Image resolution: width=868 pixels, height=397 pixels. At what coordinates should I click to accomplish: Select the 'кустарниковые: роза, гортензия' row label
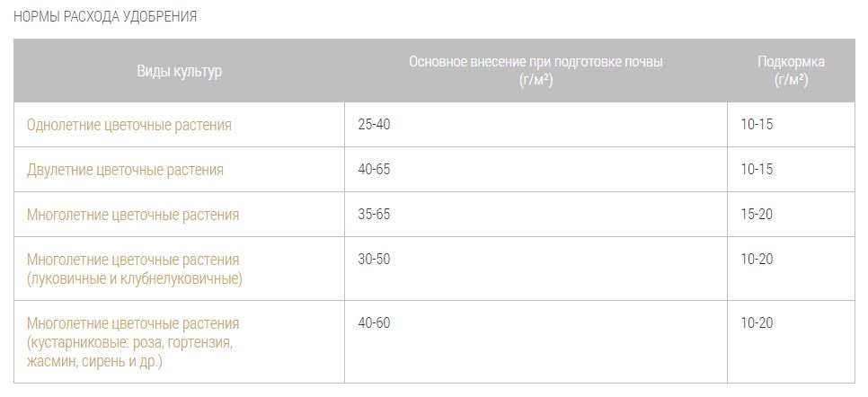point(133,343)
